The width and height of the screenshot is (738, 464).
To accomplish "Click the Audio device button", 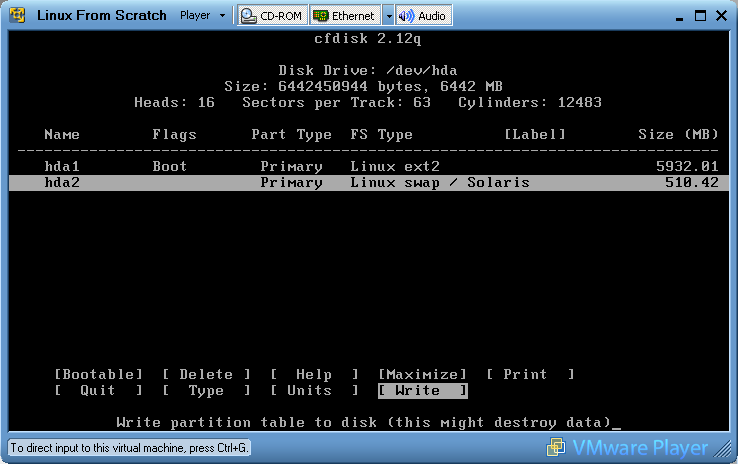I will coord(424,16).
